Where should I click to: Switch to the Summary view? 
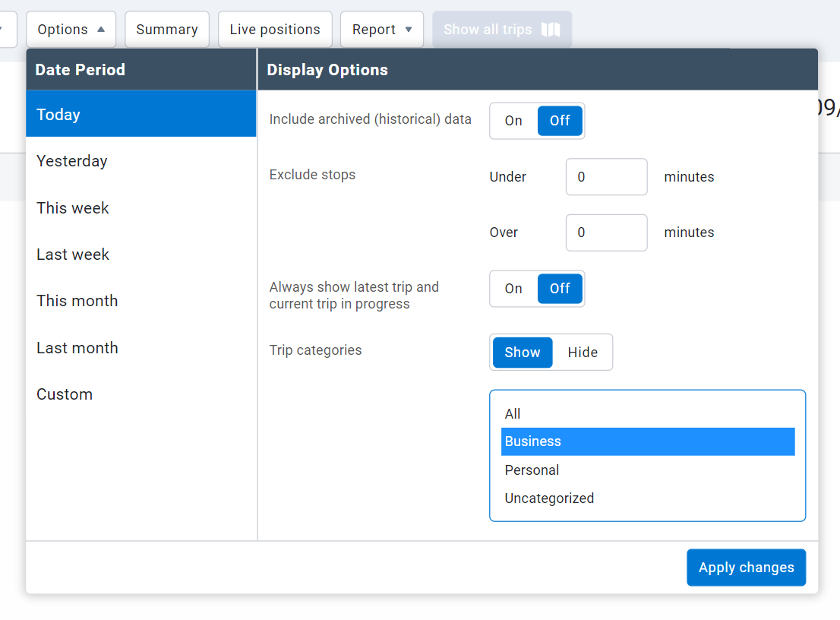click(x=167, y=29)
